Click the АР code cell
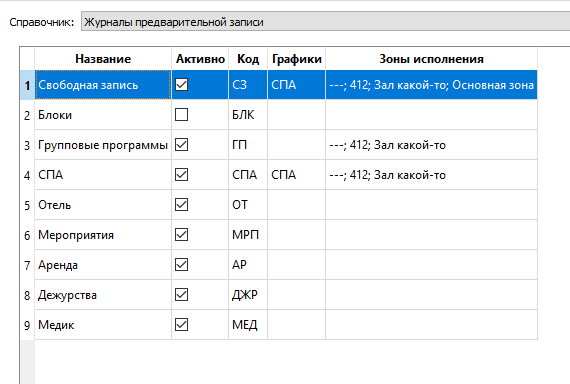 pos(248,265)
